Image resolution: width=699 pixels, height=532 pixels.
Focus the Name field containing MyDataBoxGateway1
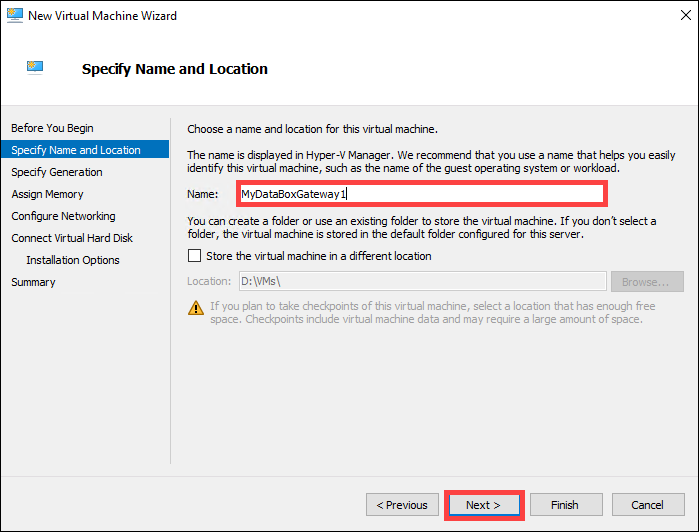pos(422,194)
